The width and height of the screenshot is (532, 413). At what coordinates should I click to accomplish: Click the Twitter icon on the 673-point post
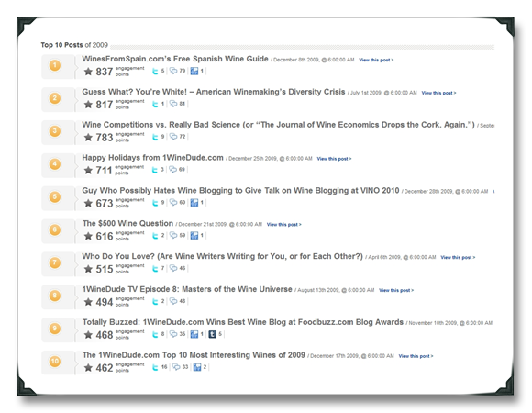point(155,203)
